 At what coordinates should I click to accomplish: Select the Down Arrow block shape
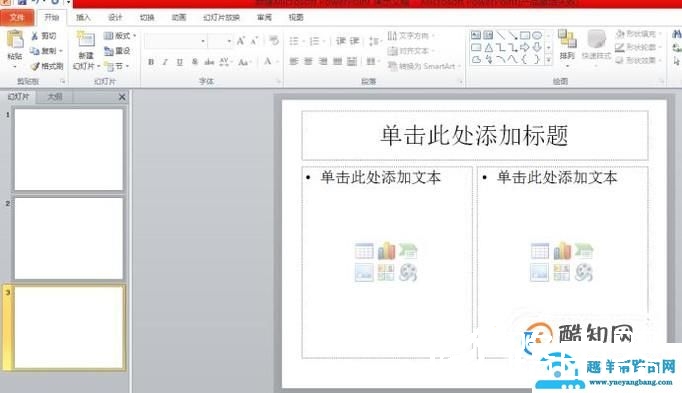point(537,47)
